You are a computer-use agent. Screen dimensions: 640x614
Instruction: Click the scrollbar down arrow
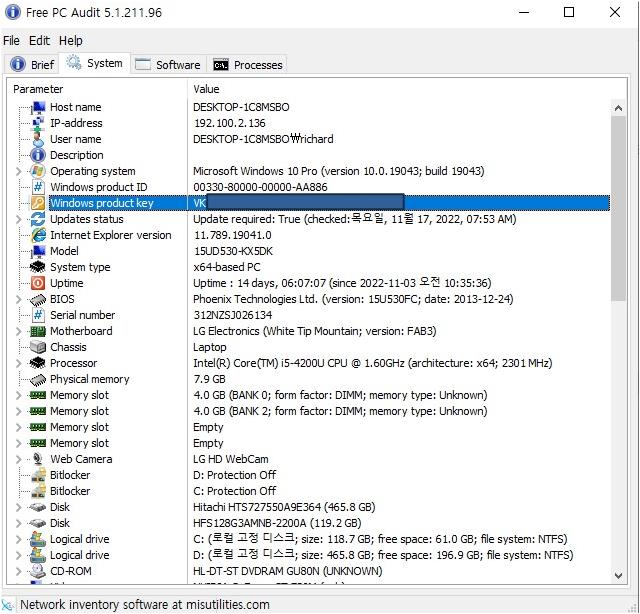pyautogui.click(x=618, y=576)
